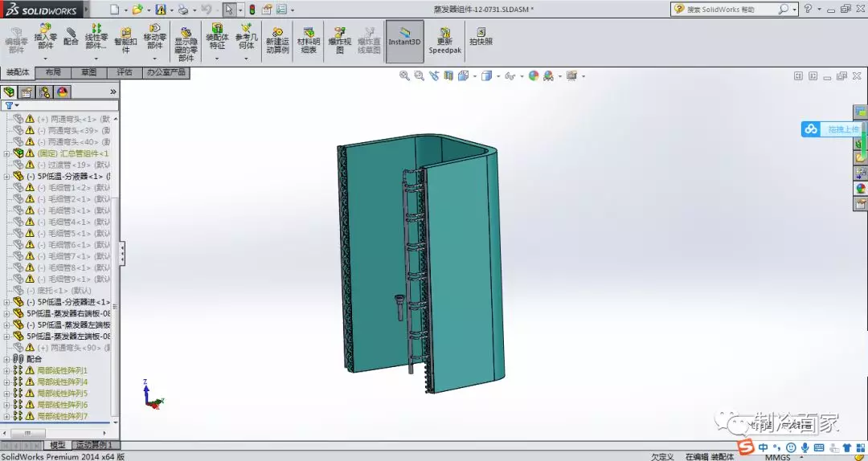Click 更新 Speedpak tool
Screen dimensions: 868x461
click(x=444, y=40)
